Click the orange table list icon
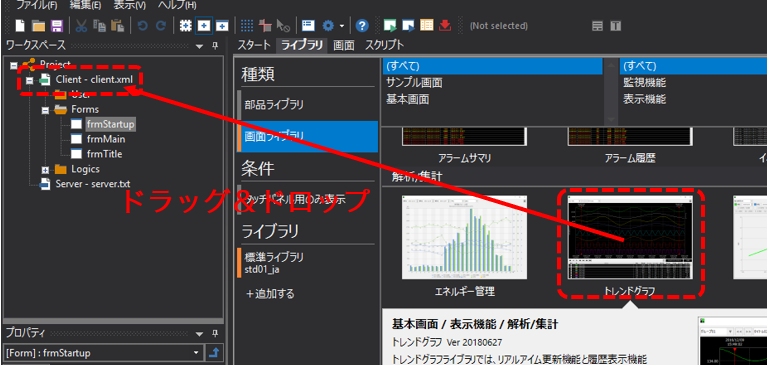 point(427,25)
